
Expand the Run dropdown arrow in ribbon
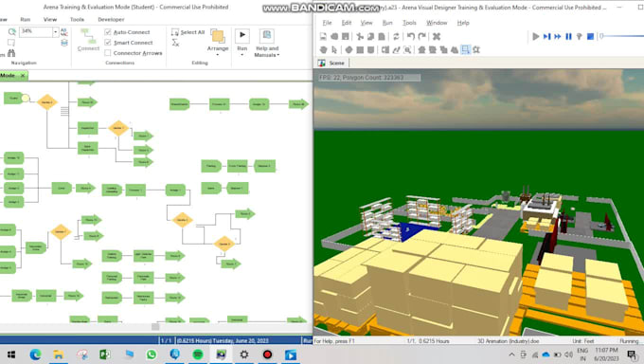242,55
